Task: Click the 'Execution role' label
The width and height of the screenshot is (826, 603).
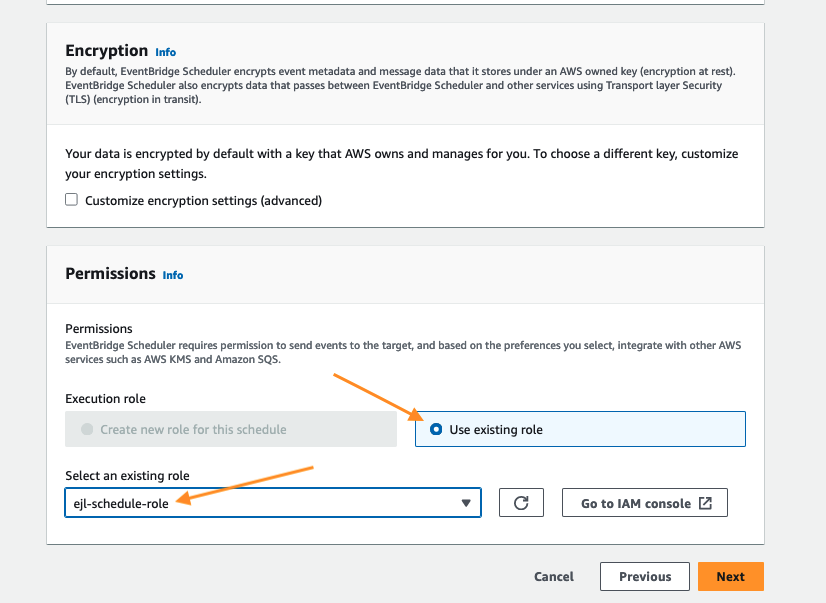Action: 105,399
